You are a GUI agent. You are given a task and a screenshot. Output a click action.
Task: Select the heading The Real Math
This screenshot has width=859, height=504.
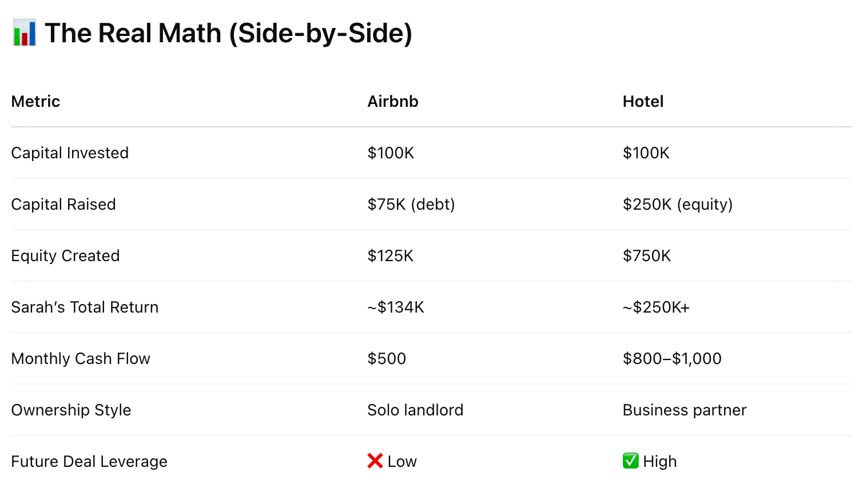coord(228,33)
